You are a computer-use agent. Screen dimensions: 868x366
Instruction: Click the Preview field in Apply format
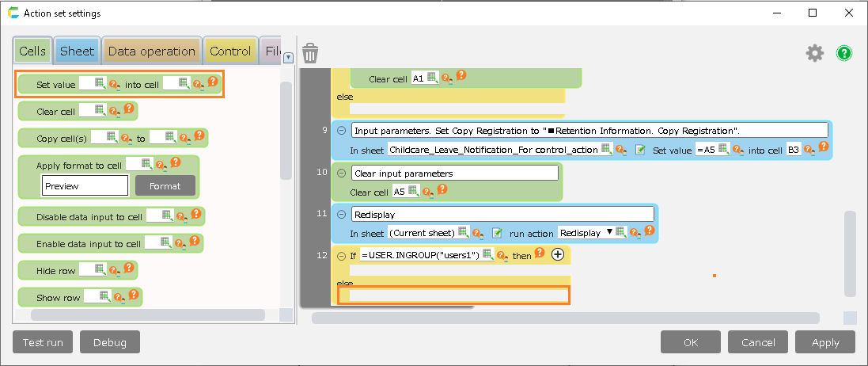[x=85, y=186]
